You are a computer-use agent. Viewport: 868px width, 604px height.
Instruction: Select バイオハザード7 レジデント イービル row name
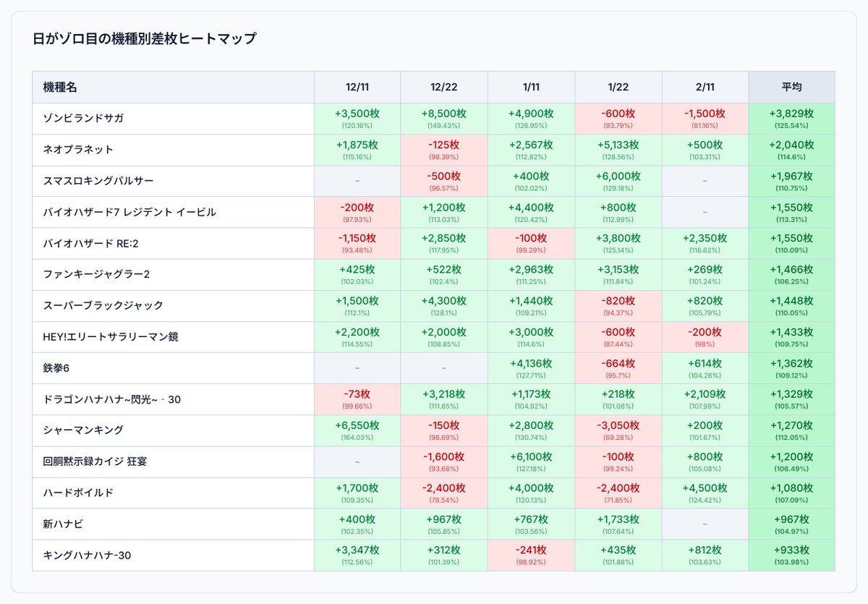(129, 212)
